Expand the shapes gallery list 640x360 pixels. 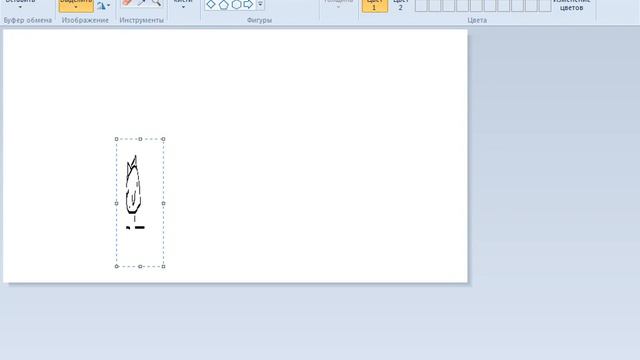click(x=260, y=4)
